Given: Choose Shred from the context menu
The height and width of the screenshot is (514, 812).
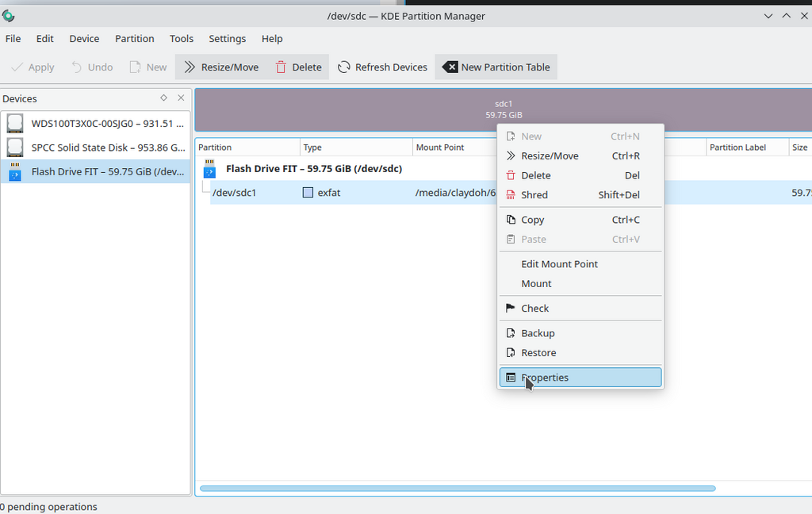Looking at the screenshot, I should pyautogui.click(x=534, y=194).
